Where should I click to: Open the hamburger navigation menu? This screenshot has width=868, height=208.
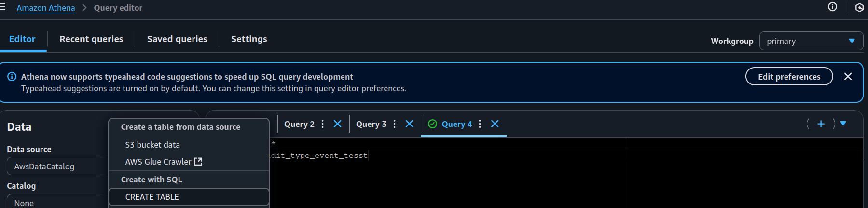3,7
